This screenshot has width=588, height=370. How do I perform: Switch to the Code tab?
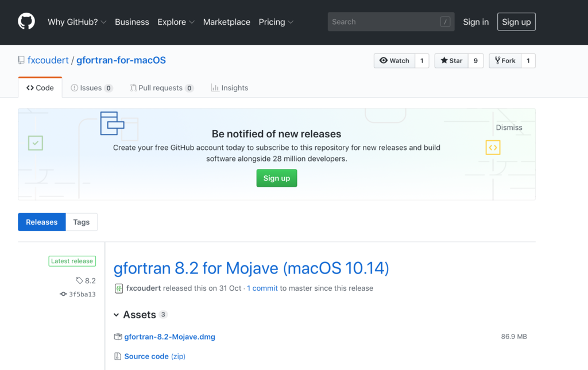tap(40, 88)
